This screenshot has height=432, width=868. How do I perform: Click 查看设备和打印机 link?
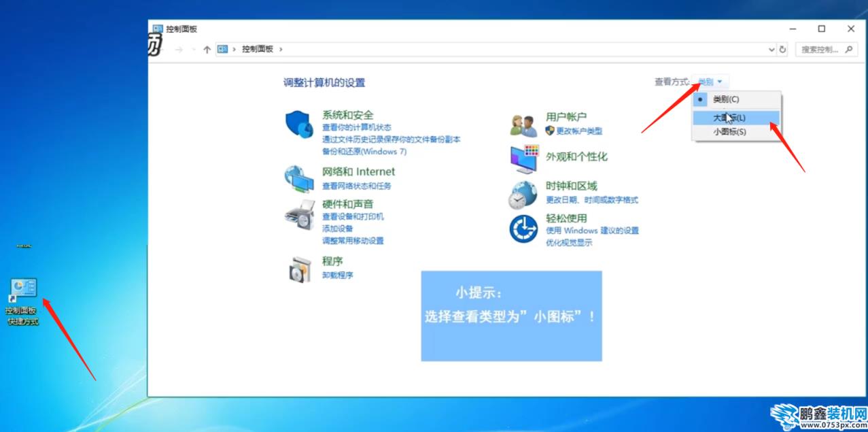(x=353, y=216)
